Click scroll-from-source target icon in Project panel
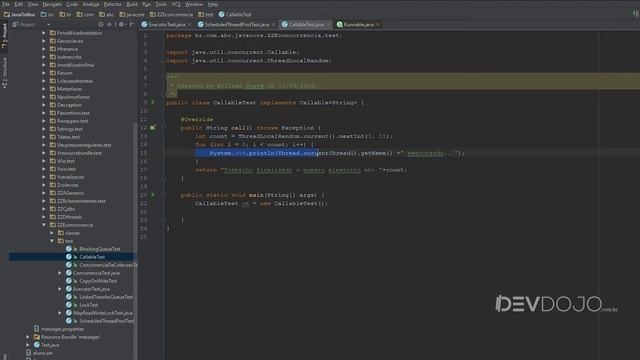This screenshot has height=360, width=640. click(100, 24)
